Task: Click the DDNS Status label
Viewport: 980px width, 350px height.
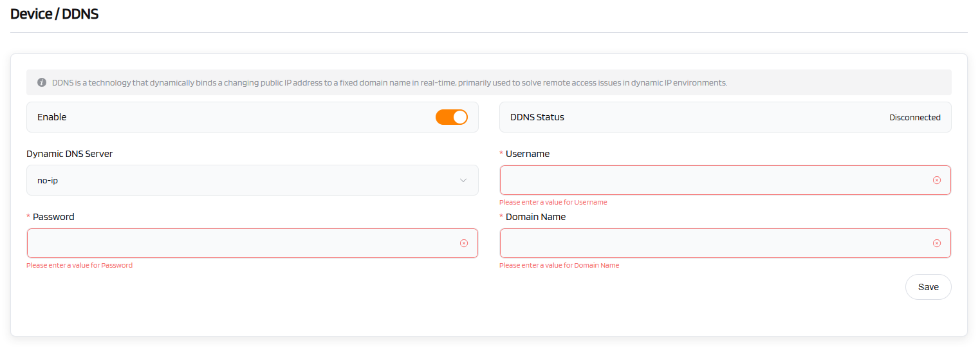Action: pos(537,118)
